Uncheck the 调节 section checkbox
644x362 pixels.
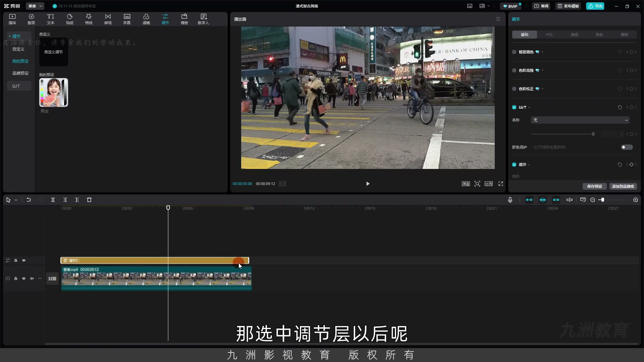coord(514,165)
